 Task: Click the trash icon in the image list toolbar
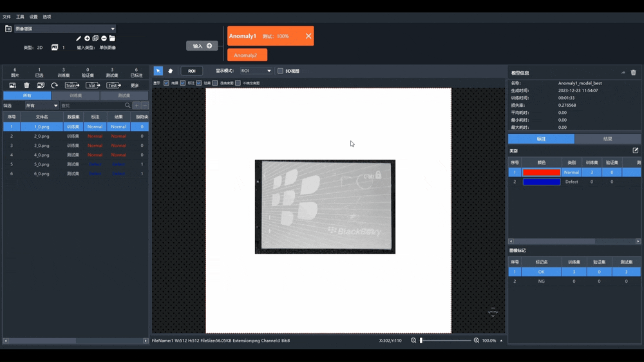(26, 85)
